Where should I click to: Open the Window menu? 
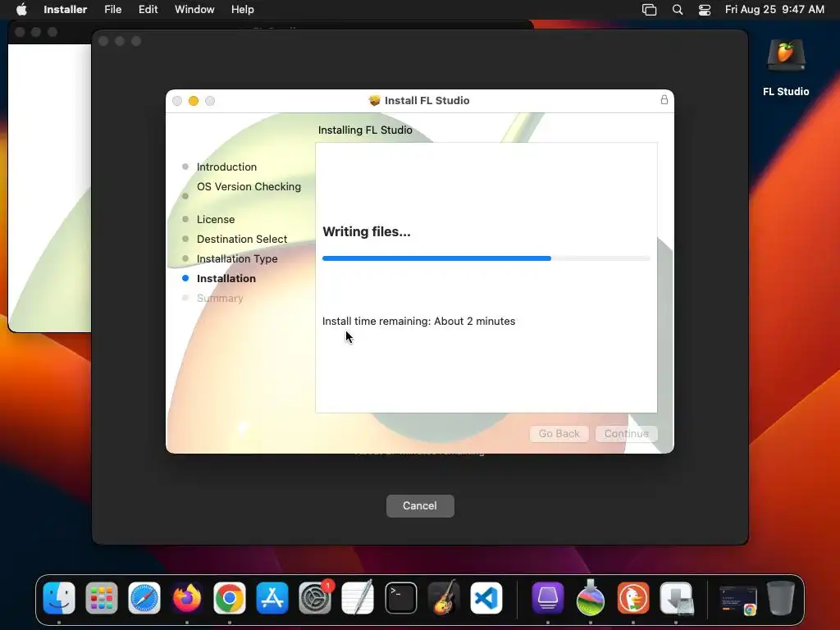click(x=194, y=9)
